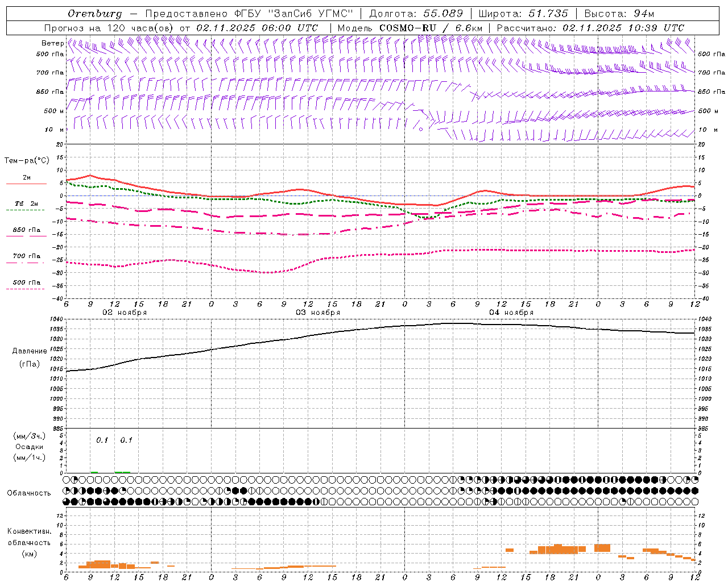Click "Рассчитано: 02.11.2025 10:39 UTC" timestamp
This screenshot has height=582, width=728.
click(x=590, y=28)
